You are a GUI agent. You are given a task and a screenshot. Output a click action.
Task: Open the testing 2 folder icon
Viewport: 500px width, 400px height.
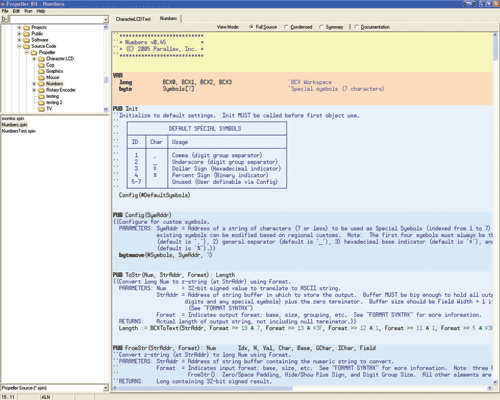point(41,103)
